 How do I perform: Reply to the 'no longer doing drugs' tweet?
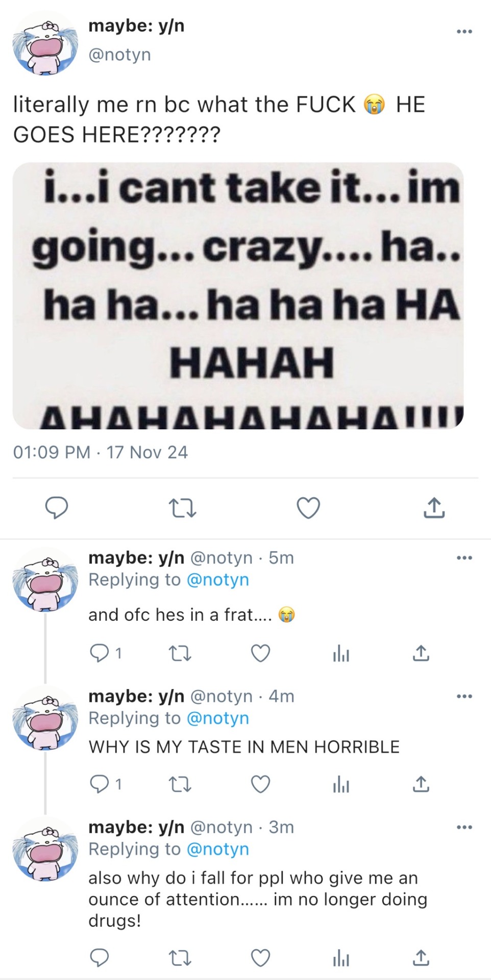coord(99,958)
